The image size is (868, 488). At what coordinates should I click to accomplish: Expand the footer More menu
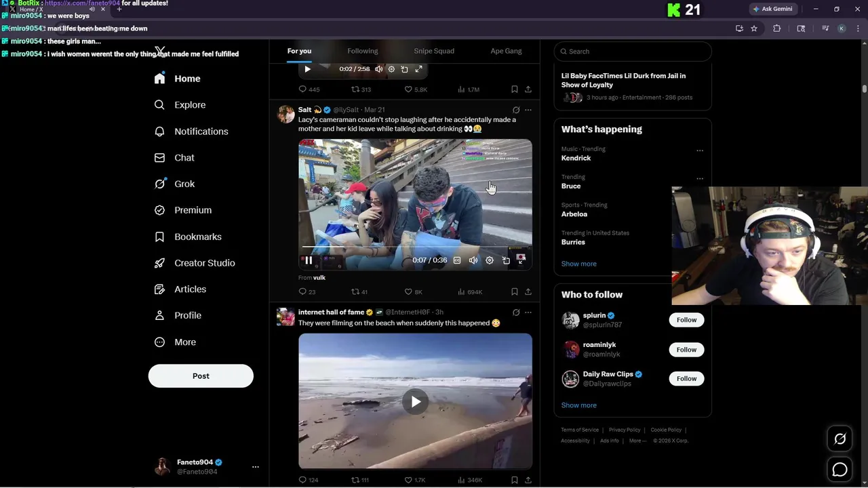click(637, 441)
